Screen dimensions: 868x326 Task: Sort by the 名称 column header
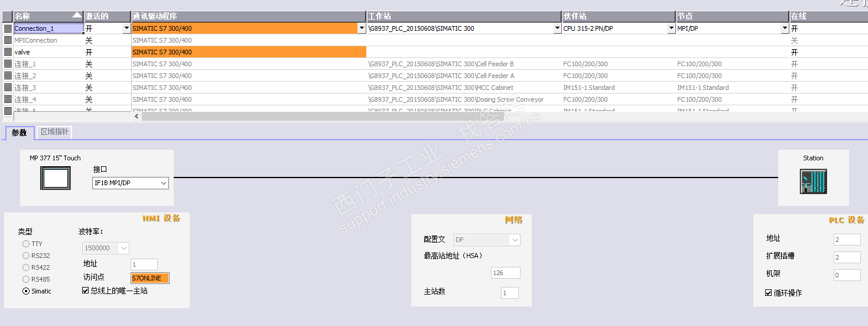coord(48,16)
